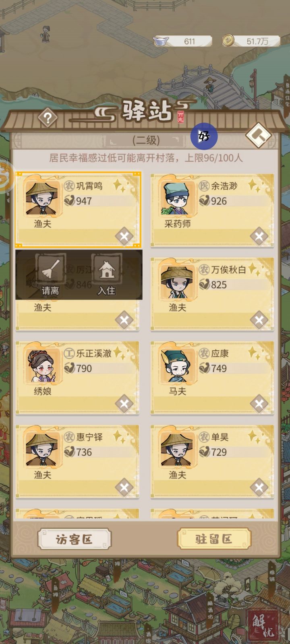Tap the blue 好 floating badge

[x=204, y=136]
